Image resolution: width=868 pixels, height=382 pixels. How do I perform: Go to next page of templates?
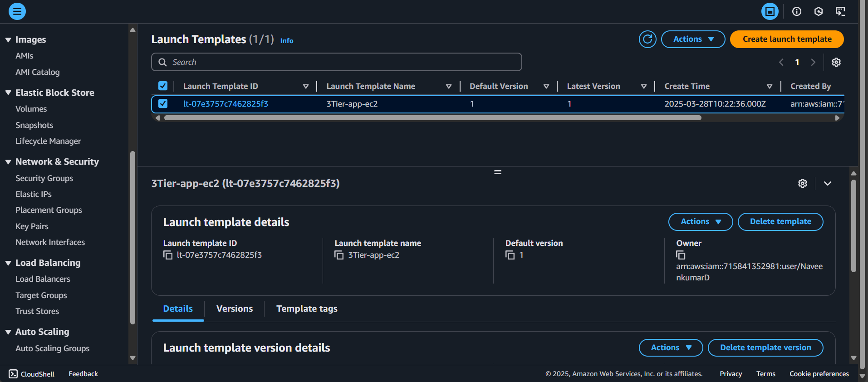pyautogui.click(x=813, y=62)
